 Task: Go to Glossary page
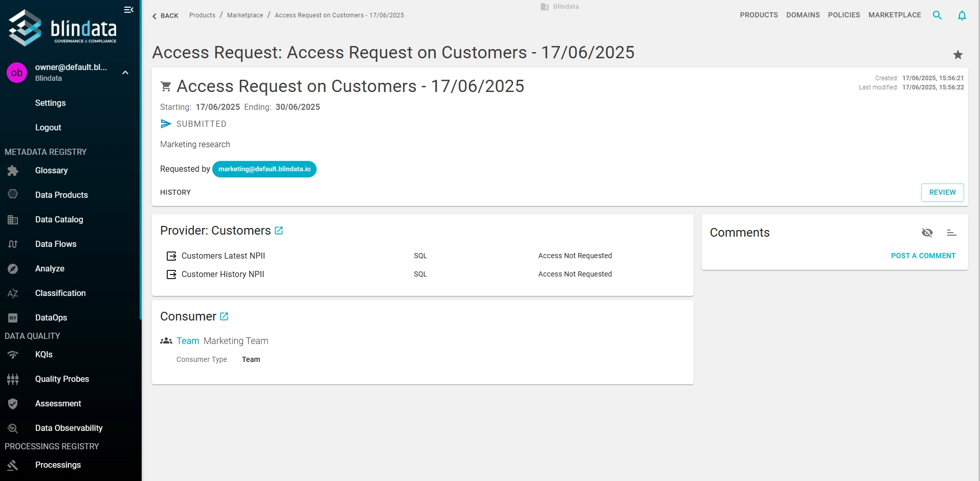click(x=51, y=170)
